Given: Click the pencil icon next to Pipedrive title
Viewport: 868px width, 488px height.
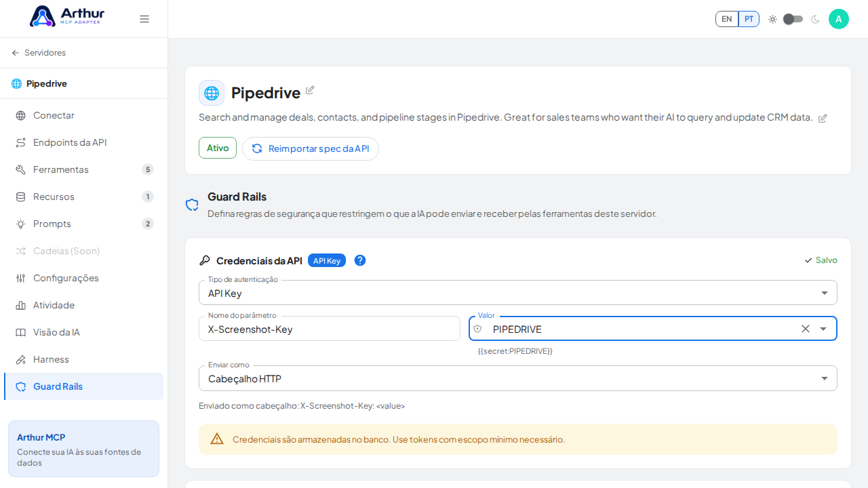Looking at the screenshot, I should pos(310,90).
